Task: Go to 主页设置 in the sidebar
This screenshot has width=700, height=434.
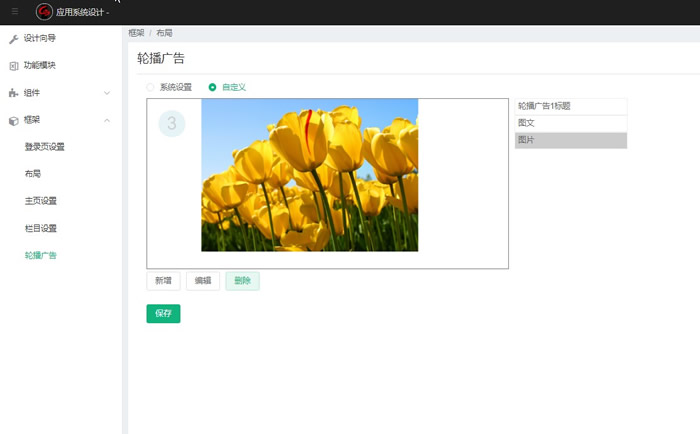Action: click(40, 201)
